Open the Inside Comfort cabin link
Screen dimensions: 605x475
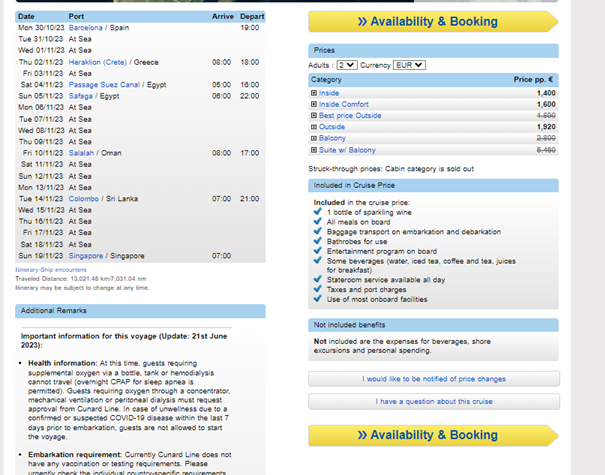(x=343, y=104)
